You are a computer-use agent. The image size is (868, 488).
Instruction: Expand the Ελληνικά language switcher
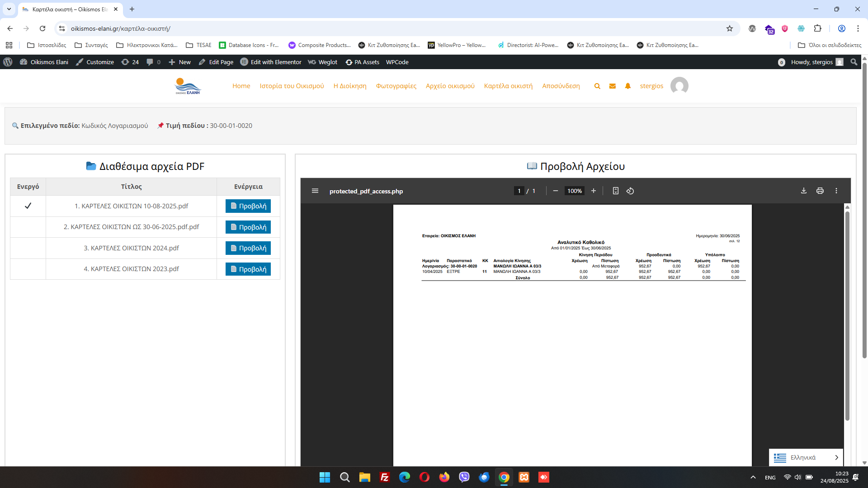tap(806, 457)
